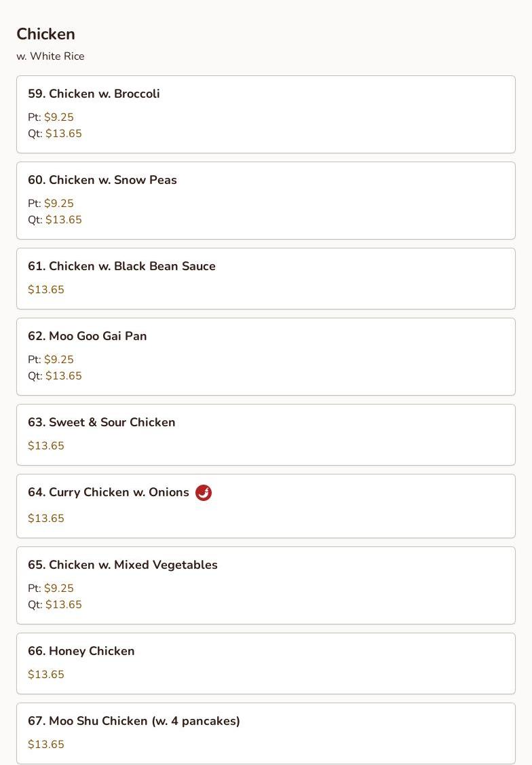532x765 pixels.
Task: Click the price of Curry Chicken w. Onions
Action: pos(46,519)
